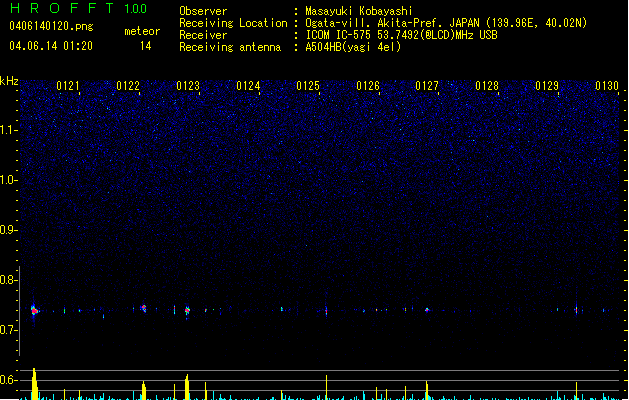The height and width of the screenshot is (400, 629).
Task: Click the meteor echo at 0123 in the spectrogram
Action: pos(187,310)
